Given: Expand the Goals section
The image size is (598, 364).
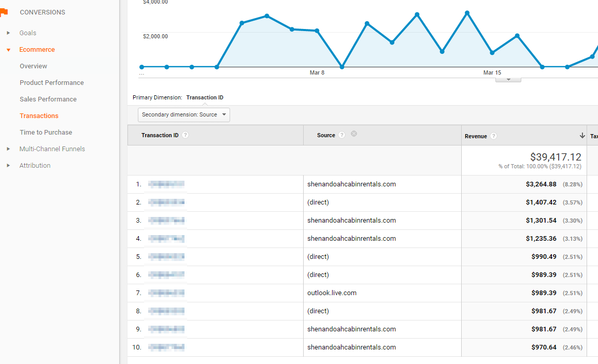Looking at the screenshot, I should tap(8, 33).
